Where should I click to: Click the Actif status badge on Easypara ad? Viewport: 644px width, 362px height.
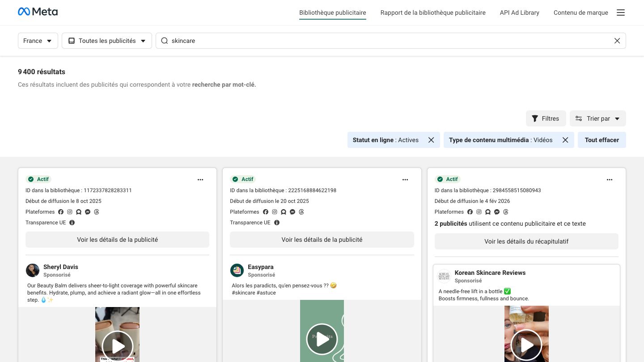pos(243,179)
